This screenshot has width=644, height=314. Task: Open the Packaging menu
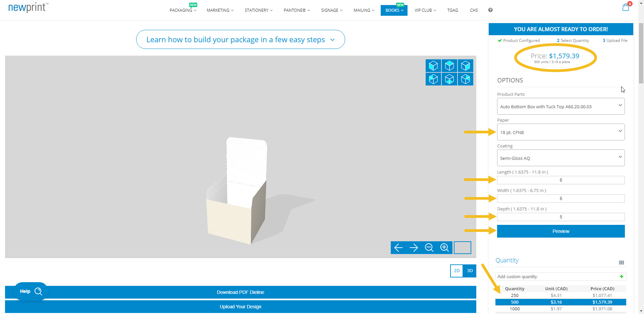[x=183, y=10]
